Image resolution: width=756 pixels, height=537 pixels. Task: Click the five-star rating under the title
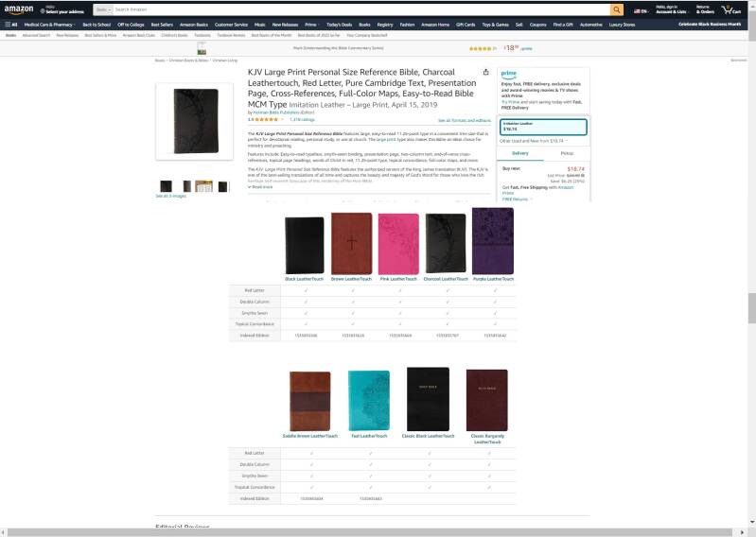tap(266, 119)
